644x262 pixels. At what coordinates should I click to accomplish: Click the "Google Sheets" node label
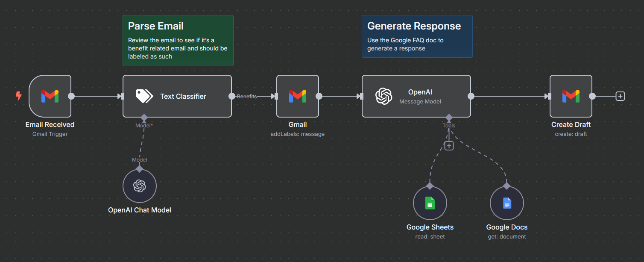(x=430, y=227)
